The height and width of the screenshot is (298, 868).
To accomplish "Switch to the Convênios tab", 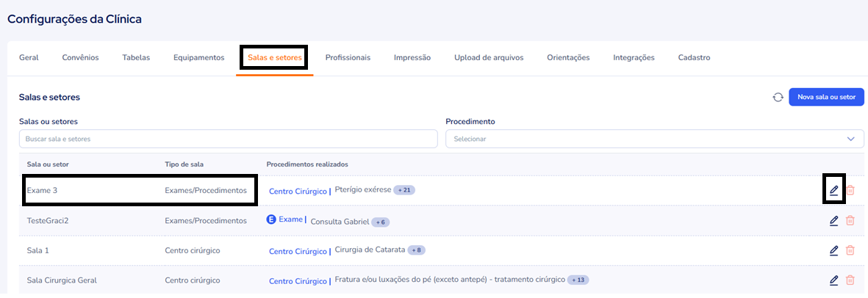I will (81, 57).
